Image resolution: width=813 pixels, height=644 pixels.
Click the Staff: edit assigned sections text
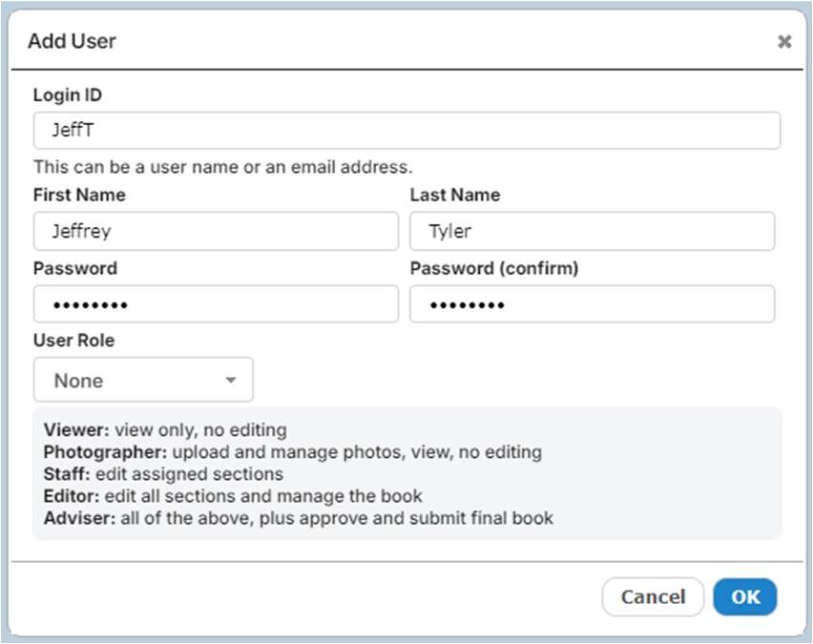163,474
